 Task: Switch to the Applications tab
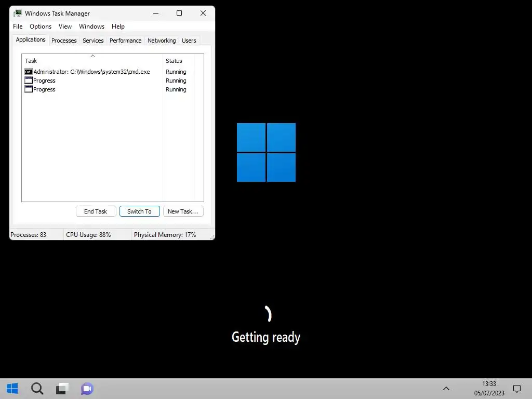pyautogui.click(x=31, y=39)
